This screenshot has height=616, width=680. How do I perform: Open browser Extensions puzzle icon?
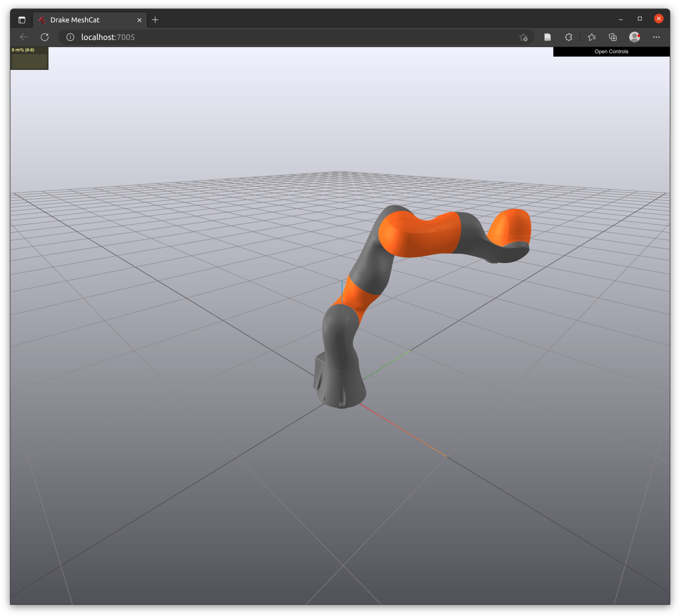point(568,37)
